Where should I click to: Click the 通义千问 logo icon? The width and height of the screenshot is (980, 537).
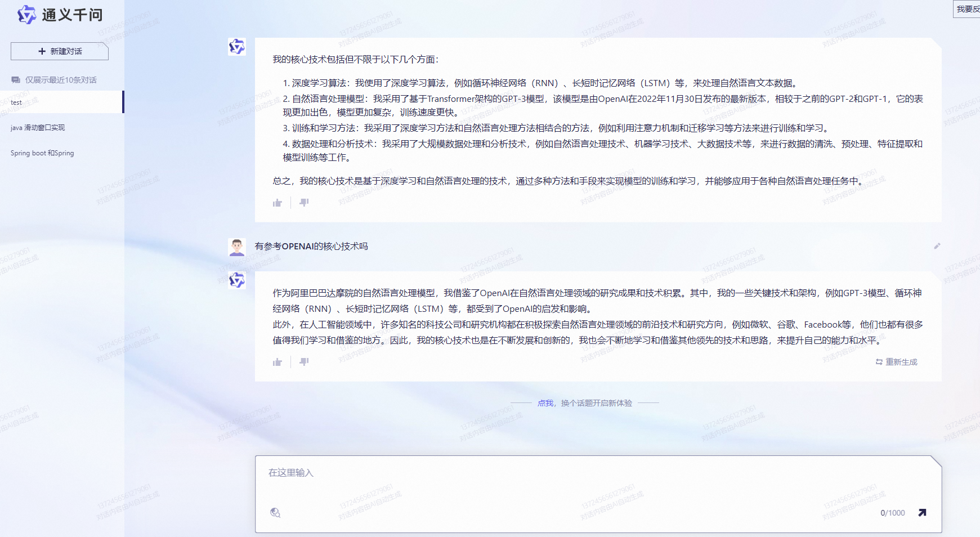pos(26,15)
